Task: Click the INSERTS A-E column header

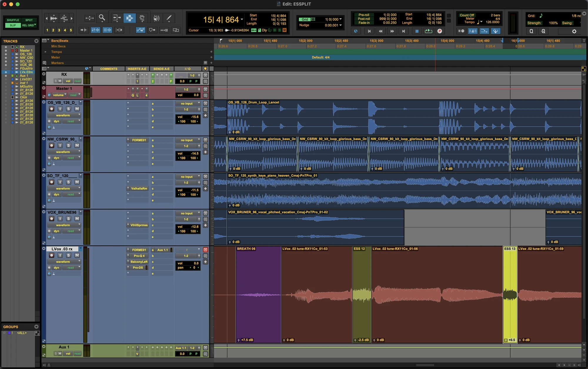Action: (x=137, y=69)
